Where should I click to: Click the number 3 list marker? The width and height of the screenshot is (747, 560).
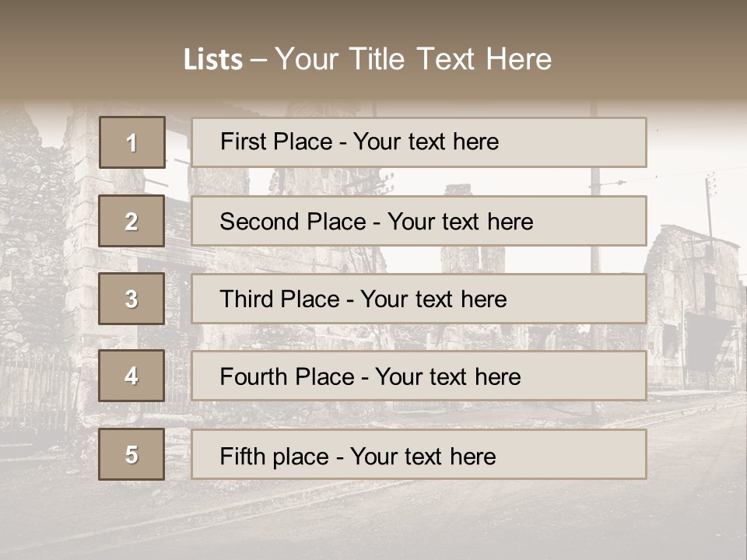132,299
